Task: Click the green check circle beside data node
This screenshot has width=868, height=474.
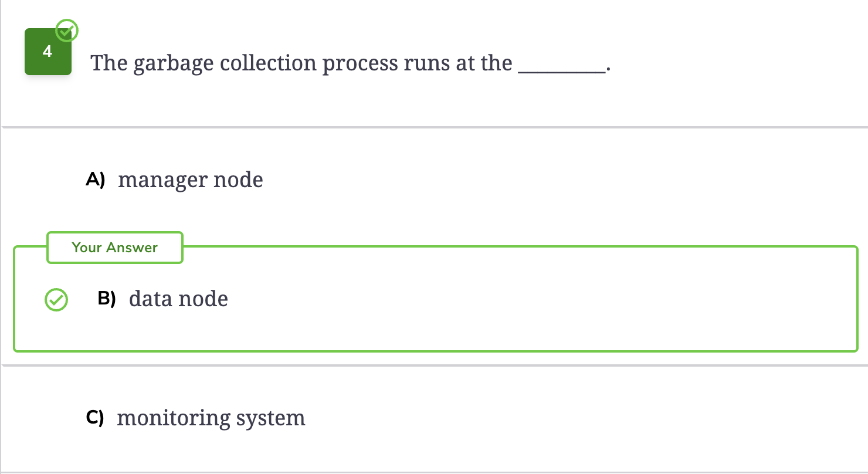Action: (56, 300)
